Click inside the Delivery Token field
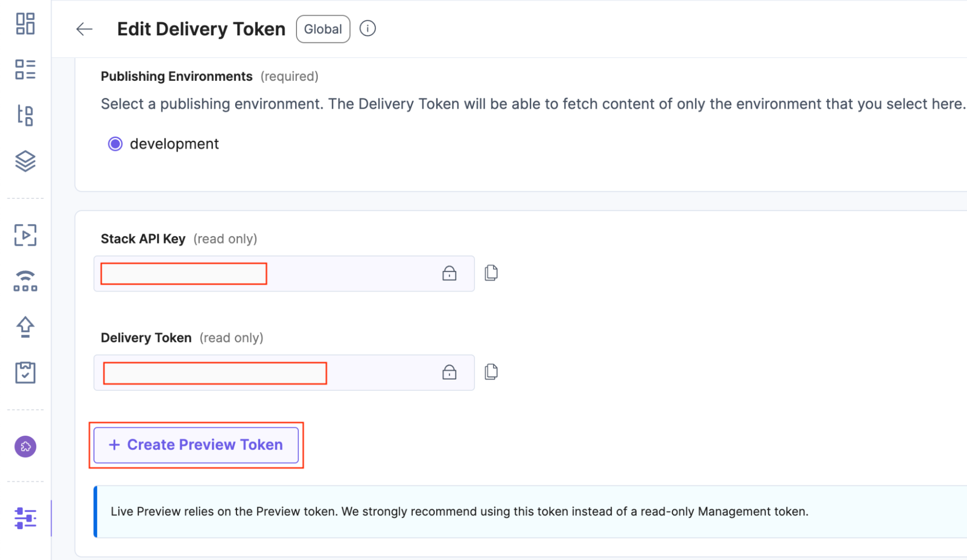The image size is (967, 560). click(284, 372)
